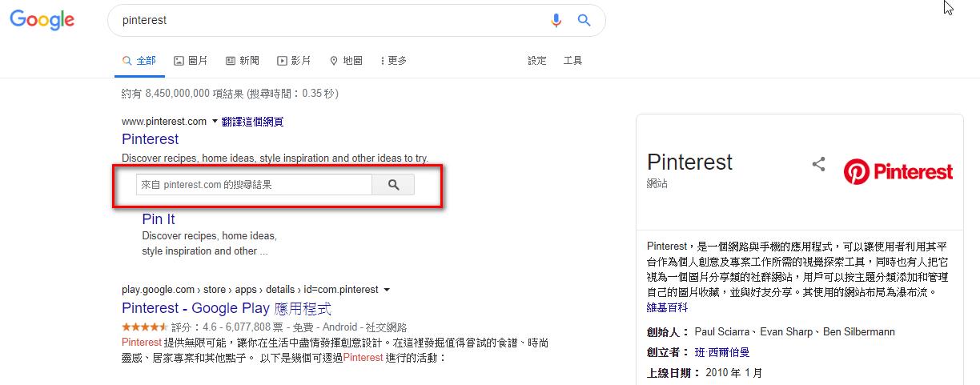This screenshot has height=385, width=980.
Task: Open the Pinterest result title link
Action: pyautogui.click(x=151, y=139)
